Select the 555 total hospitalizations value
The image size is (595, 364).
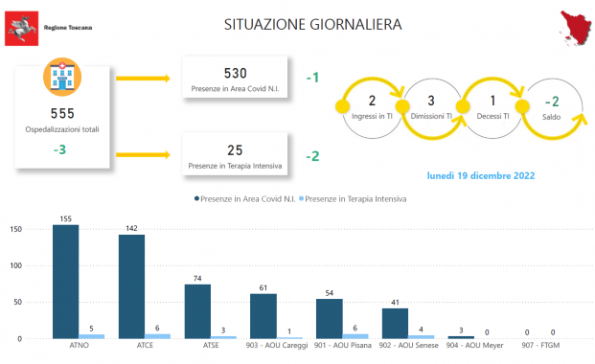62,113
